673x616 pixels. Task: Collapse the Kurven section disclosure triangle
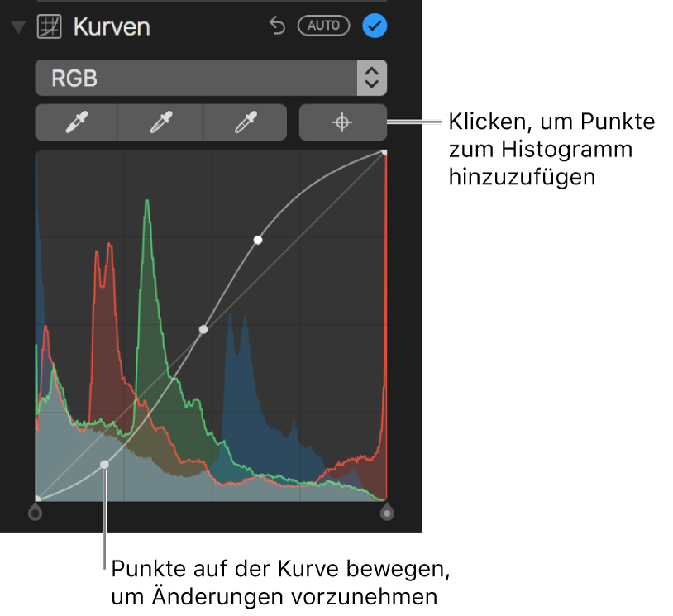click(x=17, y=26)
